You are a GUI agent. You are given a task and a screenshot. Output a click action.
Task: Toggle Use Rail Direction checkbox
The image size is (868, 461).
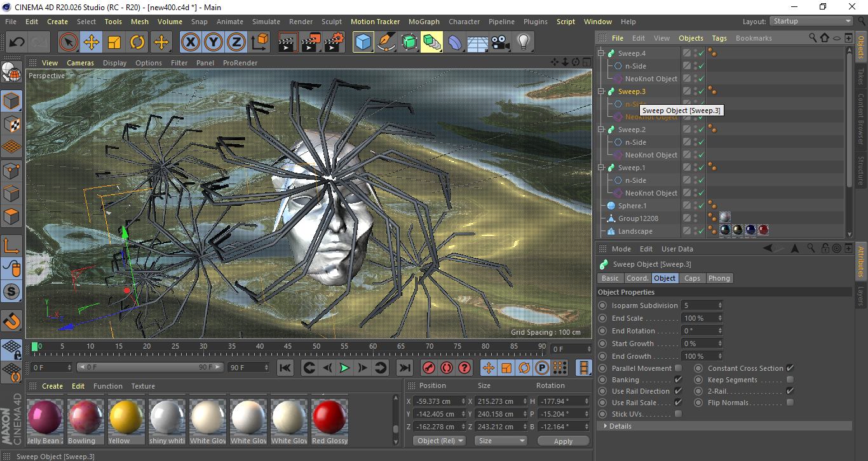[x=678, y=391]
